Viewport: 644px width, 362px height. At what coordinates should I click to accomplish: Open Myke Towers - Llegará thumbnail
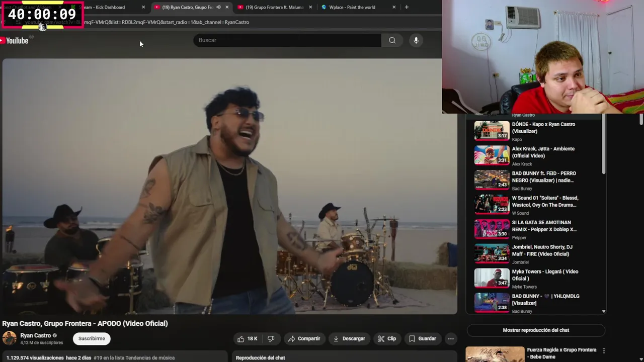click(492, 279)
